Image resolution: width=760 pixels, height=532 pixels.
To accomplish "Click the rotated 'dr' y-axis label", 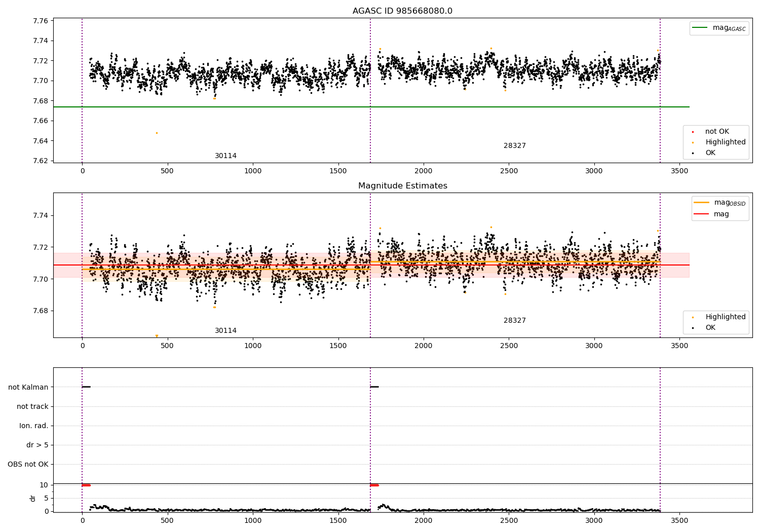I will coord(33,498).
